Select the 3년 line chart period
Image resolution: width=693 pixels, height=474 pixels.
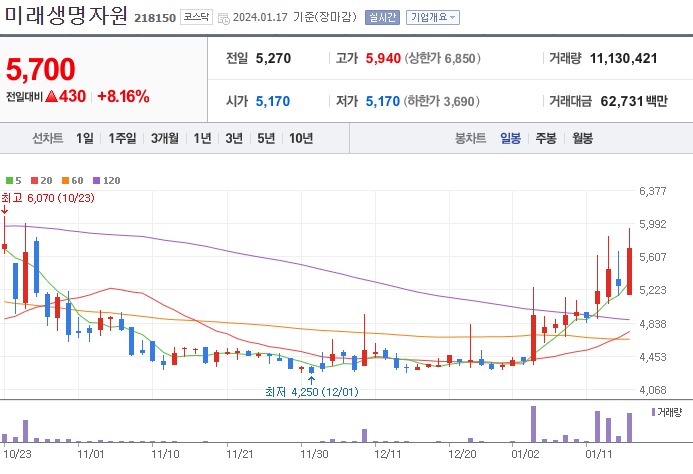pos(234,138)
